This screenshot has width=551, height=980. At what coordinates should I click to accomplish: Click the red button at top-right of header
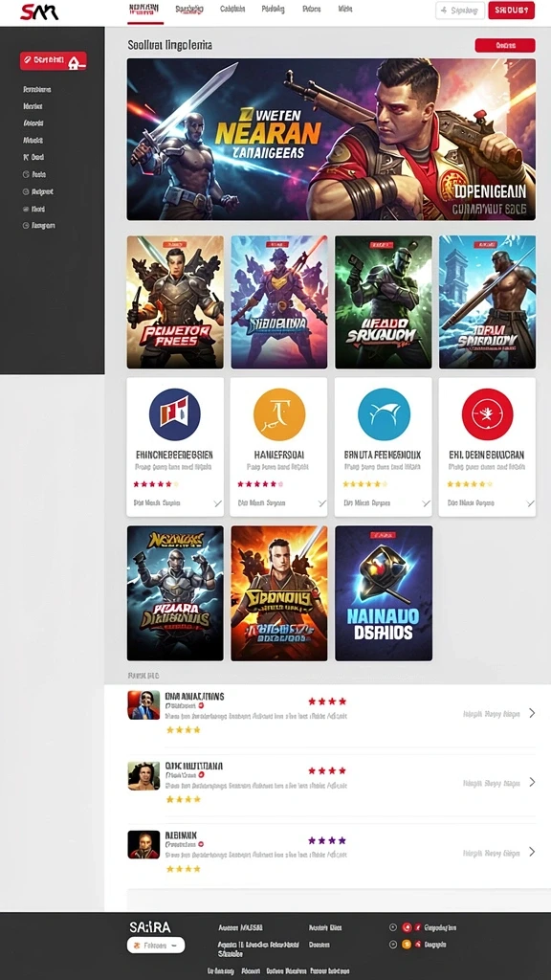point(511,10)
